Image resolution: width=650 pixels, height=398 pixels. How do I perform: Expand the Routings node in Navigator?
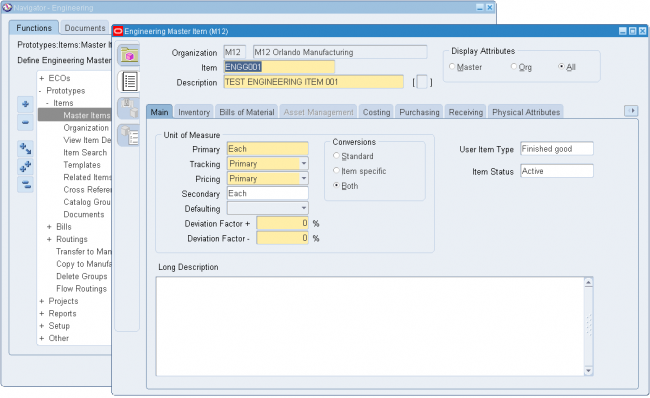pos(49,239)
